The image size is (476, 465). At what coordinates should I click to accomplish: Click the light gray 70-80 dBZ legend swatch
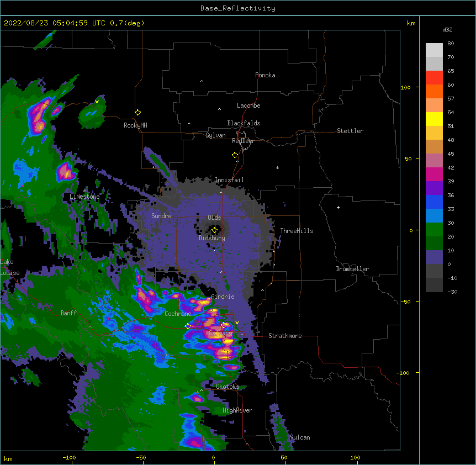pos(434,50)
